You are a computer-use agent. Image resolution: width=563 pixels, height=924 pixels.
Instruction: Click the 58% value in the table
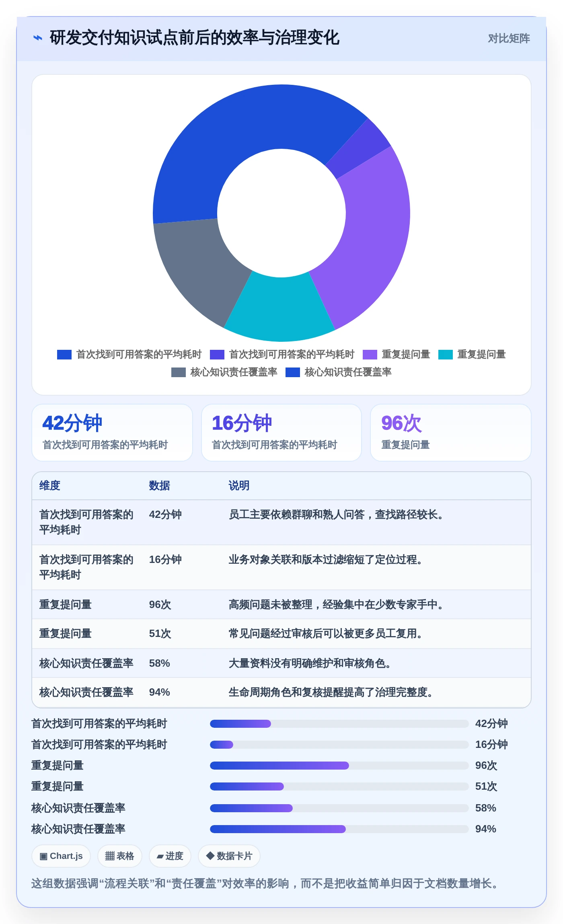(160, 663)
